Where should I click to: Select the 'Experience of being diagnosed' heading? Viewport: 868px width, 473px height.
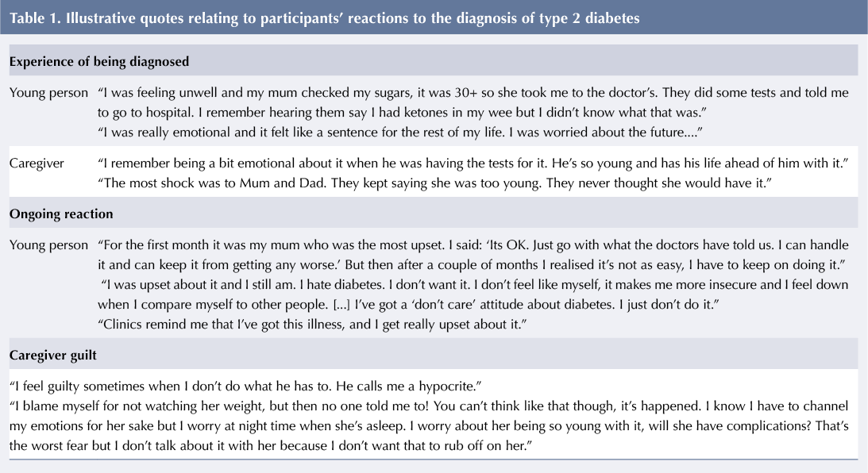[x=99, y=61]
